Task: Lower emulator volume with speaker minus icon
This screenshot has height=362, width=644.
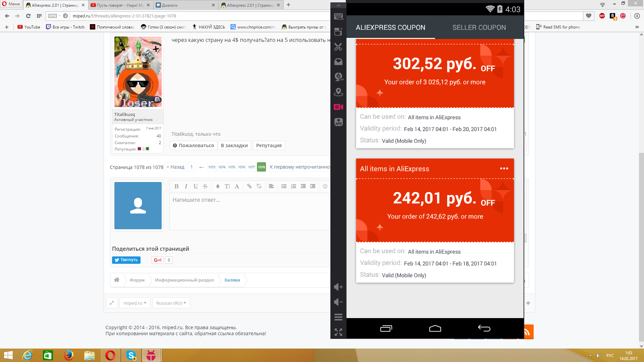Action: pos(338,302)
